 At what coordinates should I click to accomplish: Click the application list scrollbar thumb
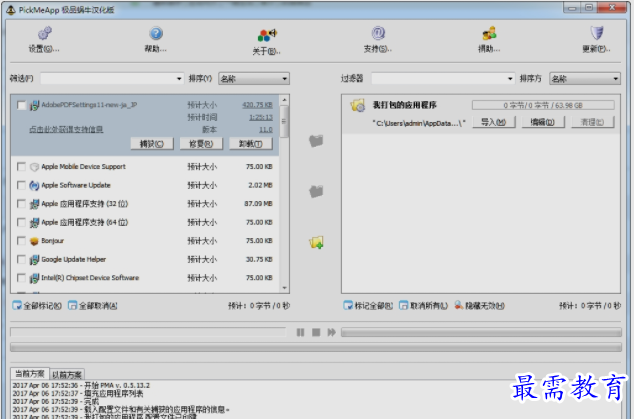(x=284, y=121)
